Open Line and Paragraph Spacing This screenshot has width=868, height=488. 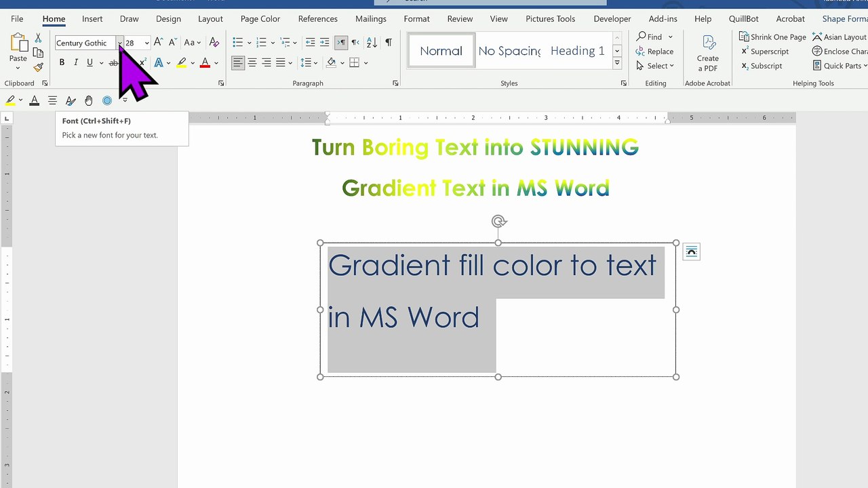coord(307,63)
